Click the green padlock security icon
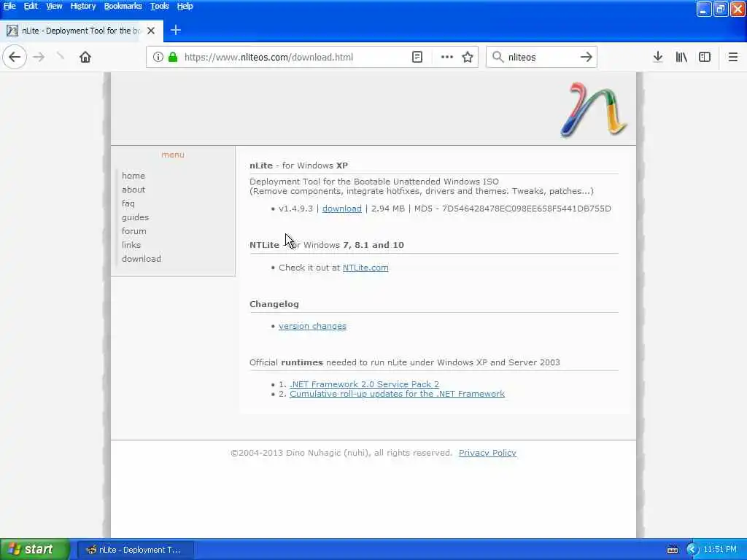The image size is (747, 560). (173, 57)
